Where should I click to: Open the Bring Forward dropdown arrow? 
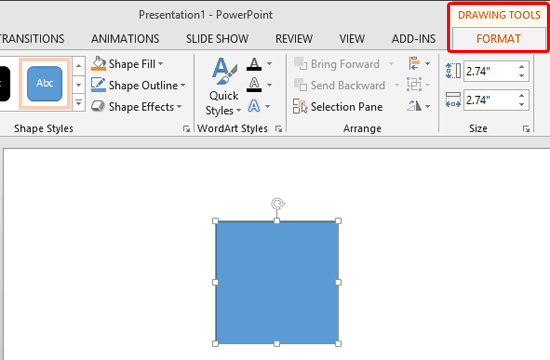tap(391, 64)
